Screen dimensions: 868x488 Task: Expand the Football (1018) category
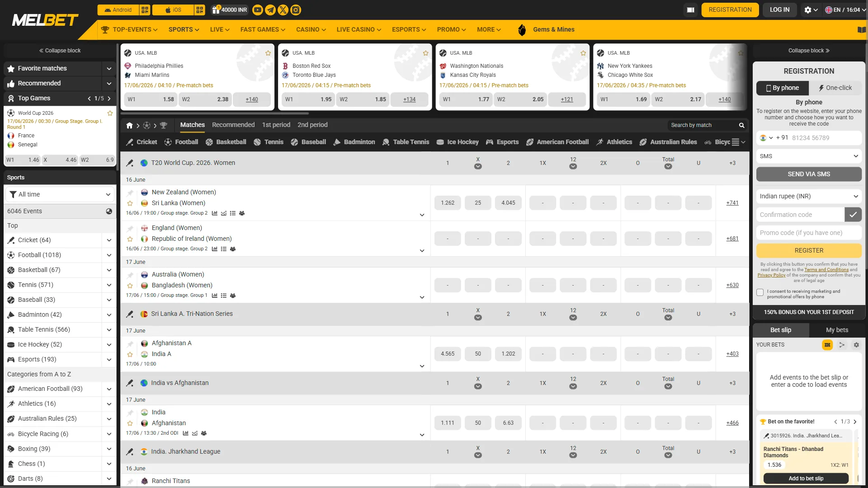pyautogui.click(x=109, y=255)
